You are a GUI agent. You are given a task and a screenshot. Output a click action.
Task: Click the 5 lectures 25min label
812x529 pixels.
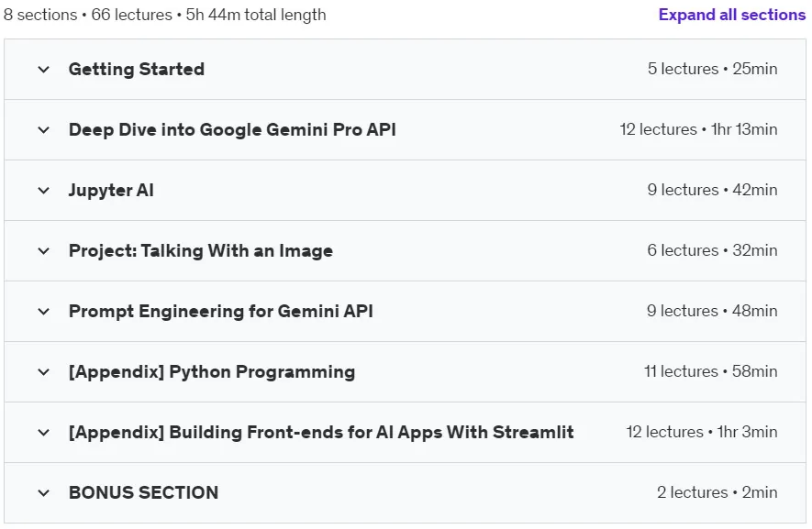point(713,69)
